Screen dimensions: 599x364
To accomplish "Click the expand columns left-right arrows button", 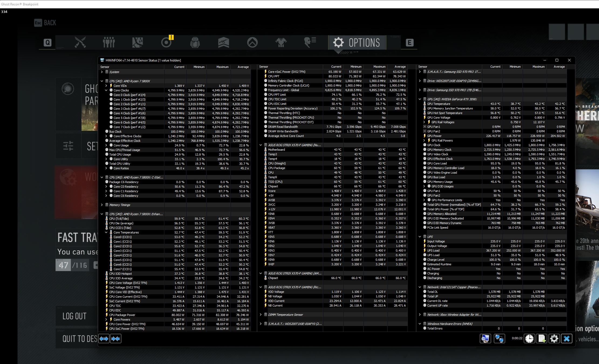I will click(104, 339).
